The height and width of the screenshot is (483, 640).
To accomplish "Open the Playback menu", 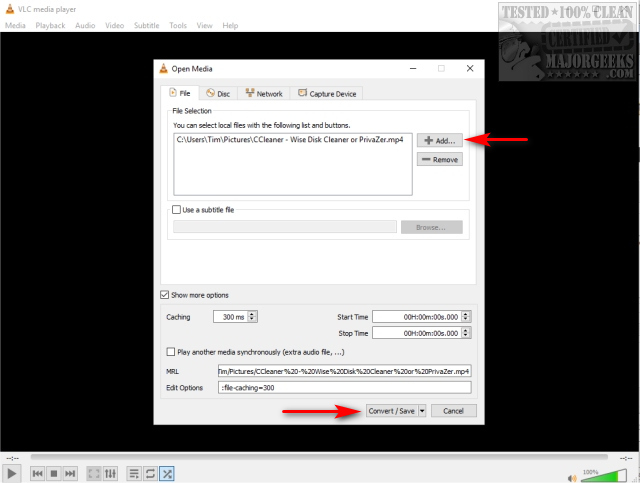I will pos(50,25).
